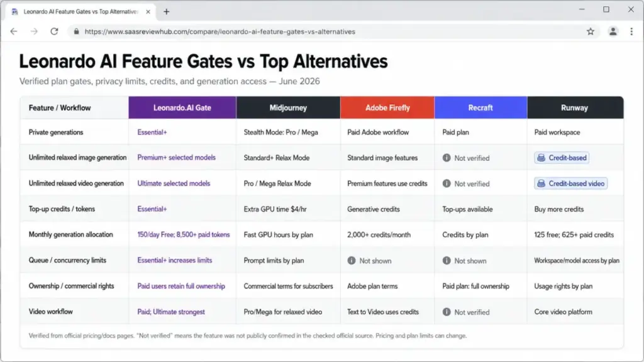
Task: Click Premium features use credits cell
Action: (387, 184)
